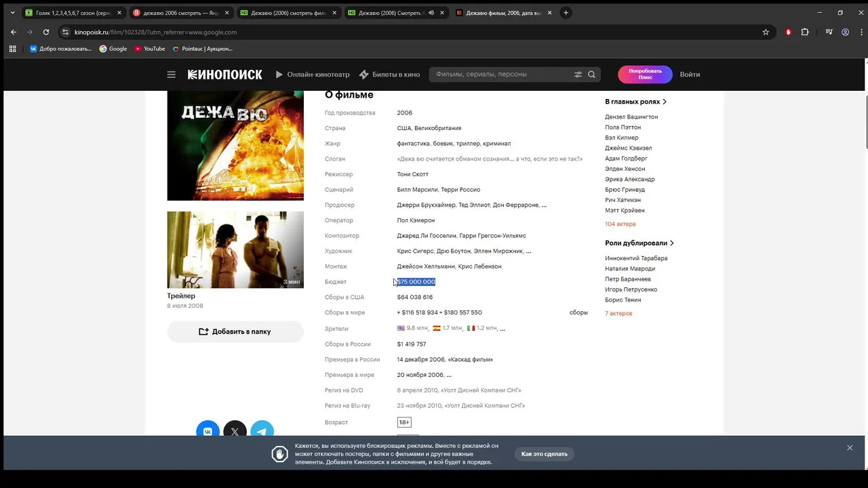The image size is (868, 488).
Task: Open actor Дензел Вашингтон
Action: point(631,117)
